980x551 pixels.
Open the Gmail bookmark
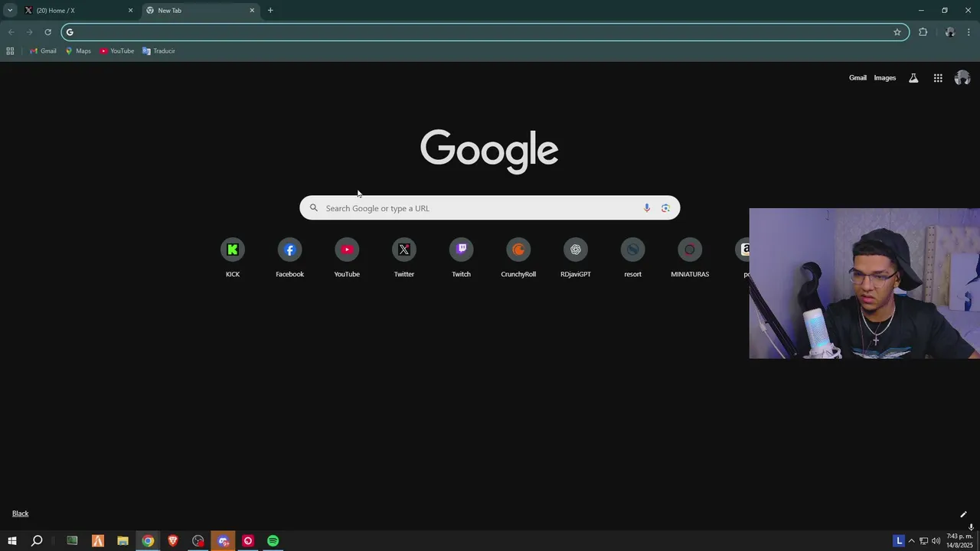[x=43, y=51]
